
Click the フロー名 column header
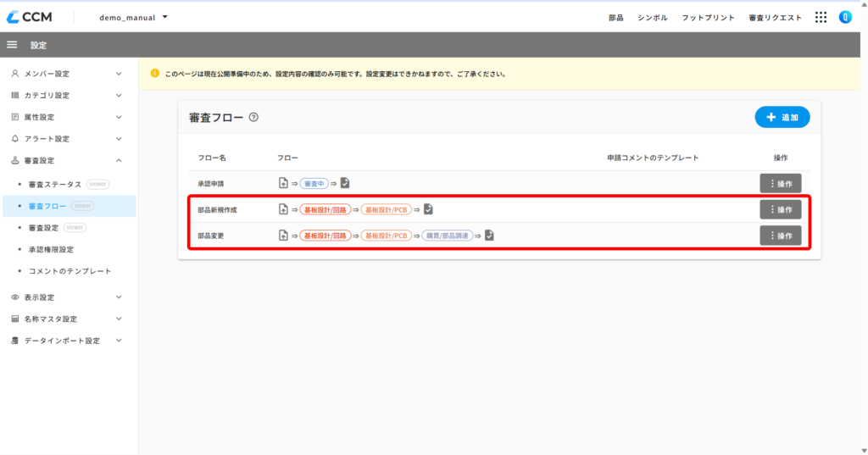tap(212, 158)
